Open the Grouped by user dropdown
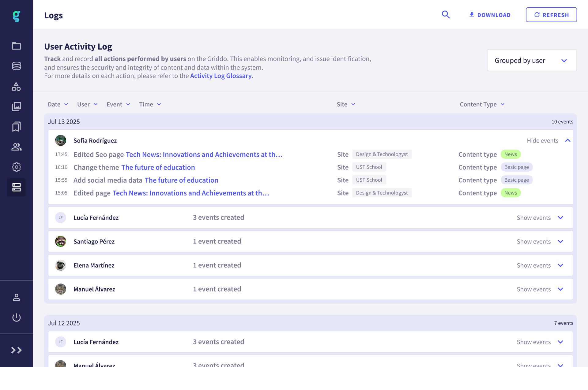588x390 pixels. 531,60
